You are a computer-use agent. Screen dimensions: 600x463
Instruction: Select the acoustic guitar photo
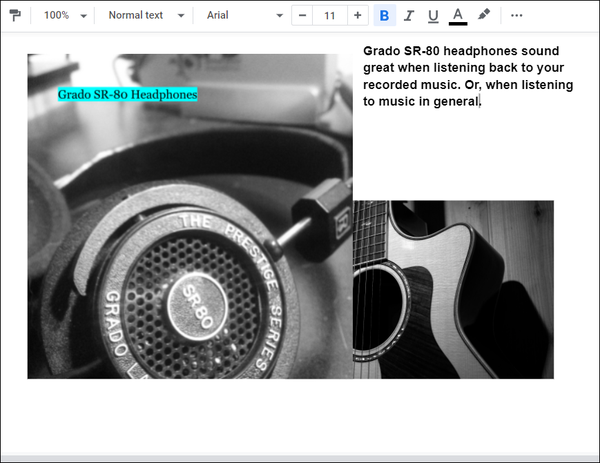click(x=453, y=290)
